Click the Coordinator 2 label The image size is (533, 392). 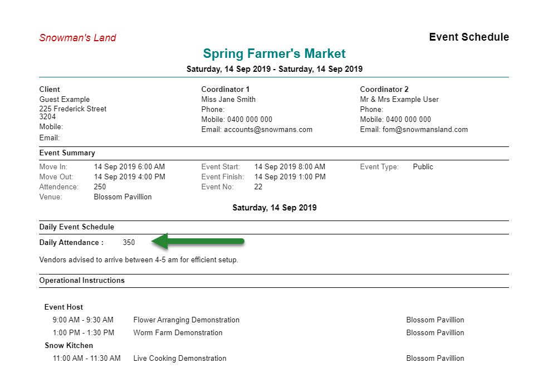pos(384,89)
